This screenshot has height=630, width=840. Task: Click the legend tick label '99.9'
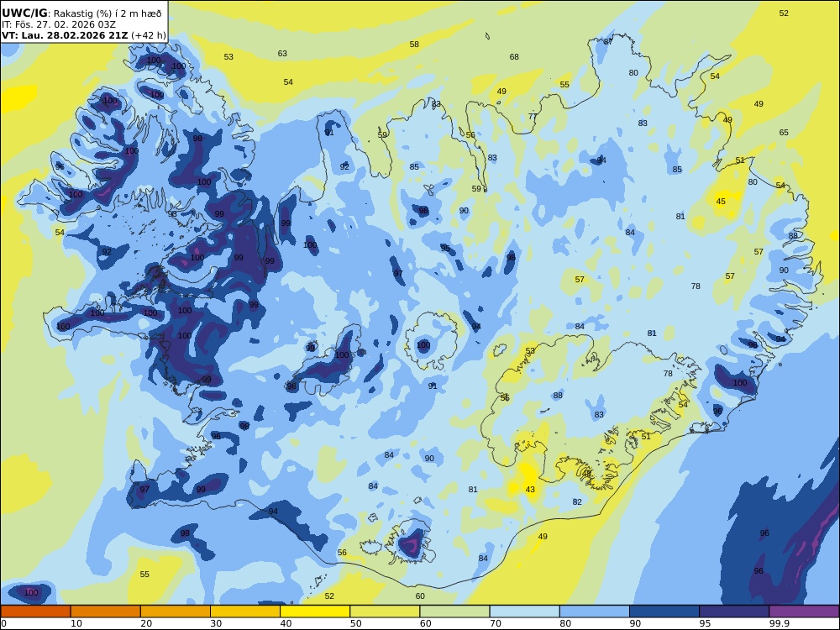click(779, 623)
